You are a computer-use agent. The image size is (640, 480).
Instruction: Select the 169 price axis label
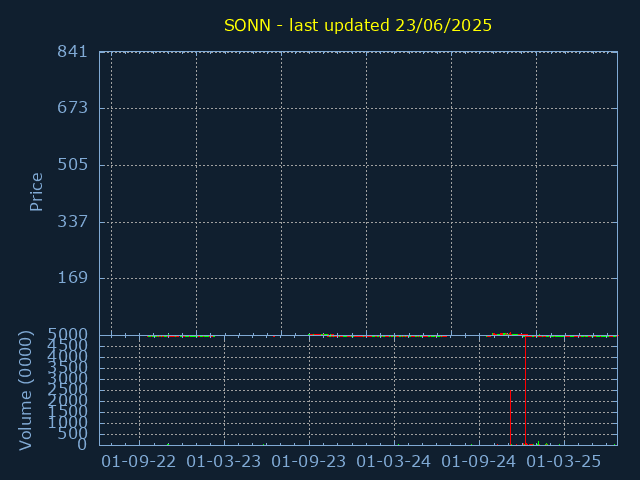click(73, 278)
